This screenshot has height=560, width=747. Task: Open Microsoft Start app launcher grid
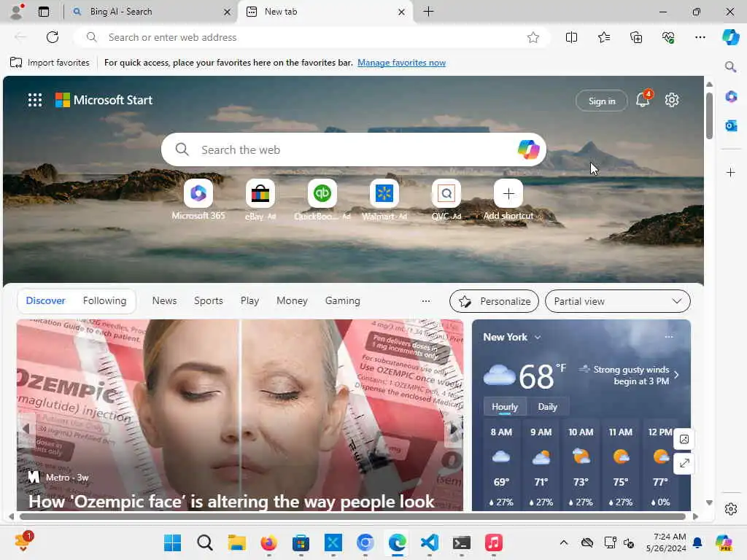[x=35, y=100]
